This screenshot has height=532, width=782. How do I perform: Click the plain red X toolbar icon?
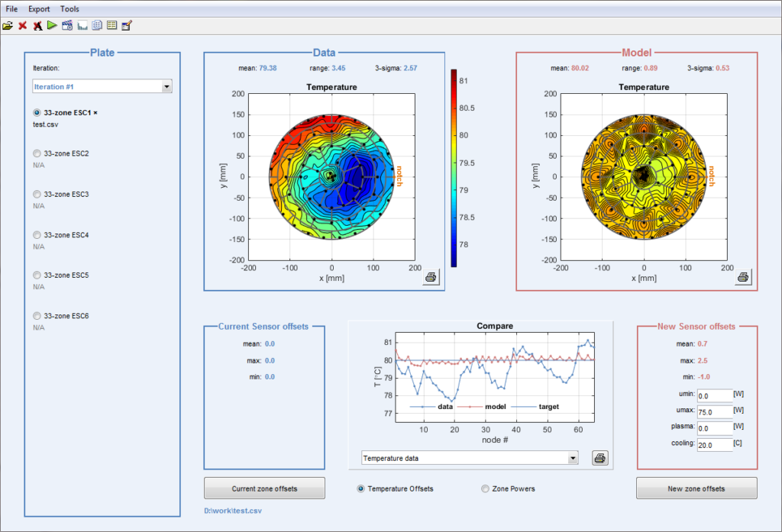tap(22, 25)
